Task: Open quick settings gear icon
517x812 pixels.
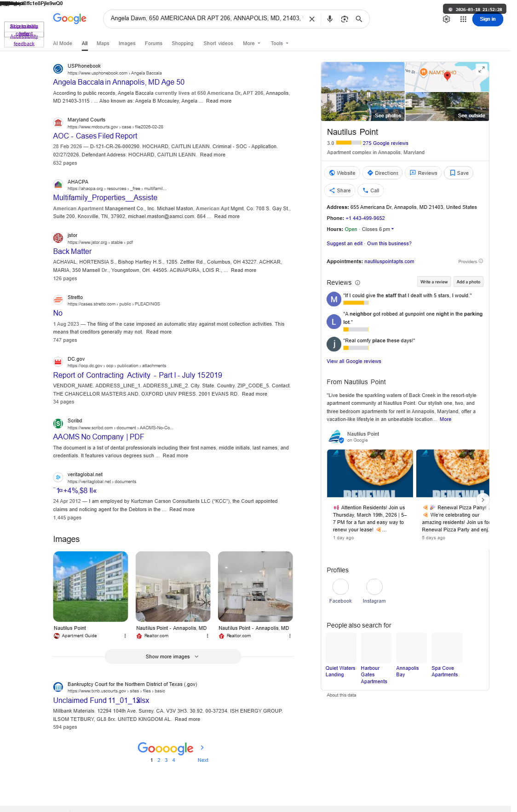Action: click(446, 19)
